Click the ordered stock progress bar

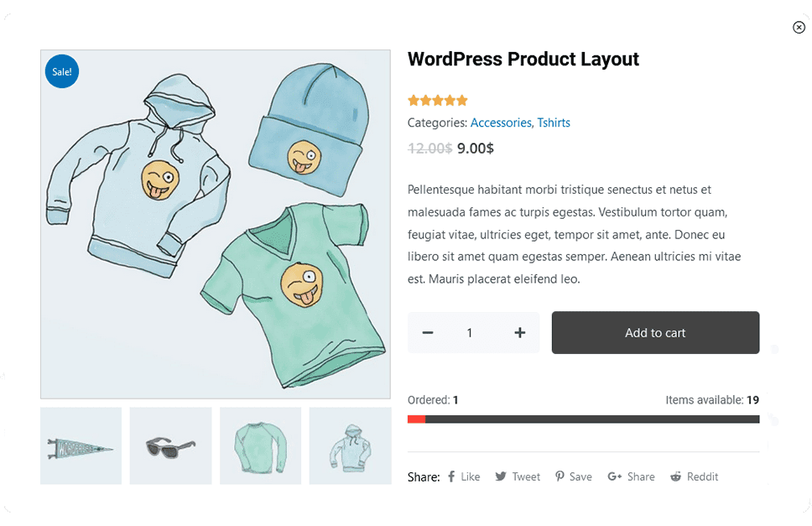(583, 419)
